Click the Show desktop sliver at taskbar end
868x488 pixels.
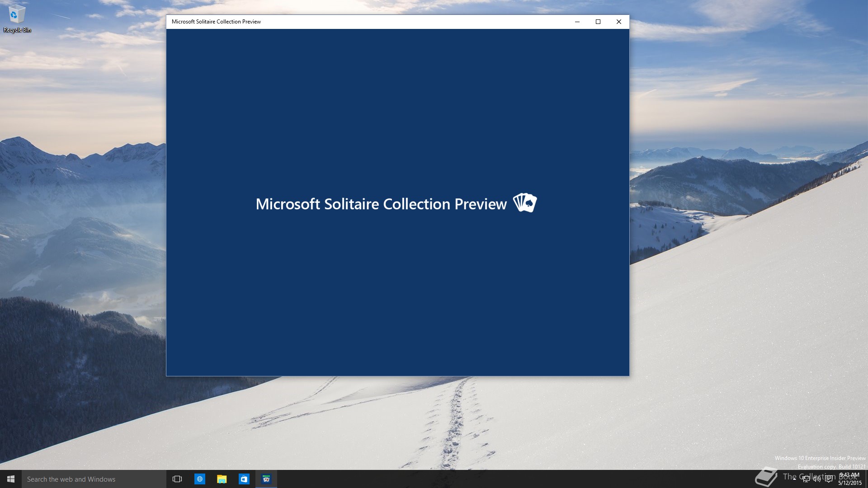point(866,479)
